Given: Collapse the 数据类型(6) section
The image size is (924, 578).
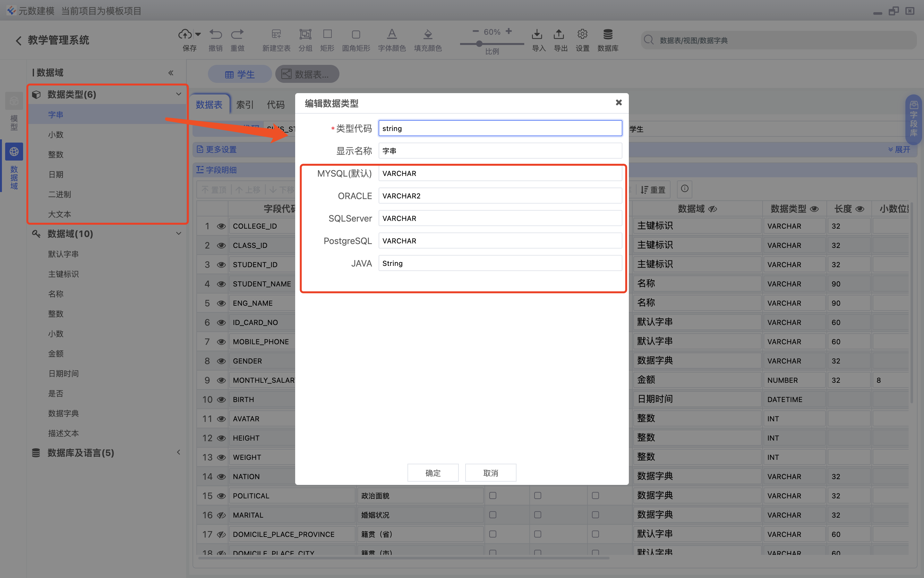Looking at the screenshot, I should click(x=178, y=94).
